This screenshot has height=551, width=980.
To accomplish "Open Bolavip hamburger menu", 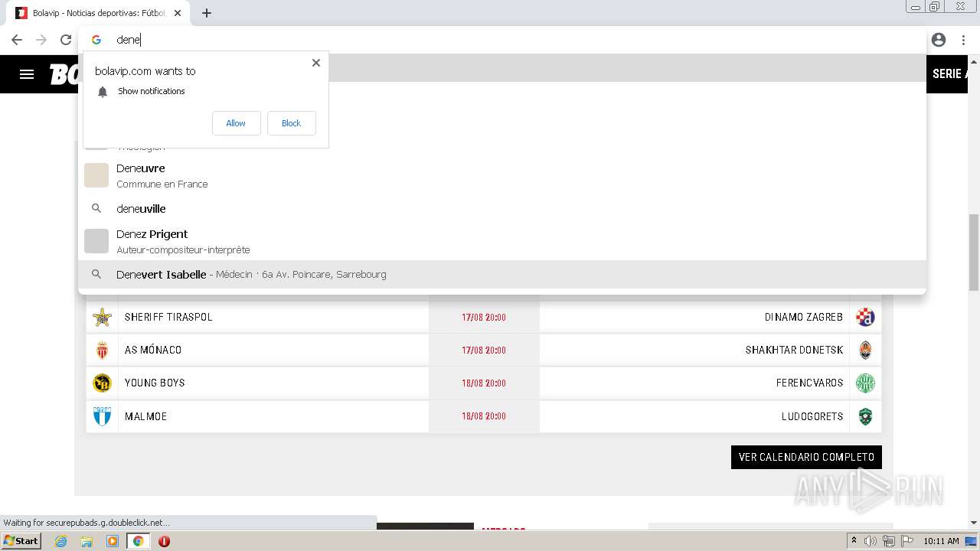I will (27, 74).
